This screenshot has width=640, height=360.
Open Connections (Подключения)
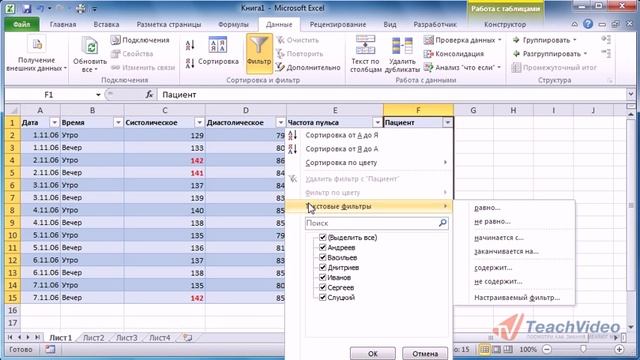click(140, 40)
